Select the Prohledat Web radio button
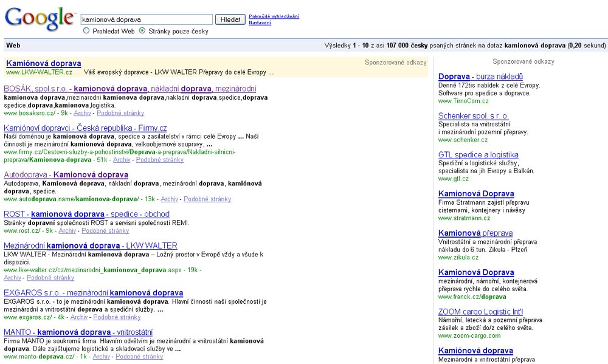Screen dimensions: 608x364 point(86,30)
